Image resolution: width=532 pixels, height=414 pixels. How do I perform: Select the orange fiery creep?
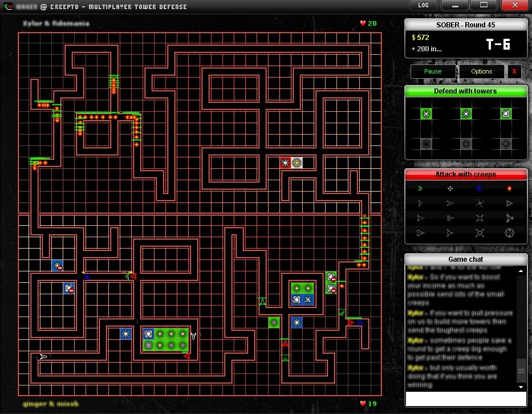click(x=509, y=188)
